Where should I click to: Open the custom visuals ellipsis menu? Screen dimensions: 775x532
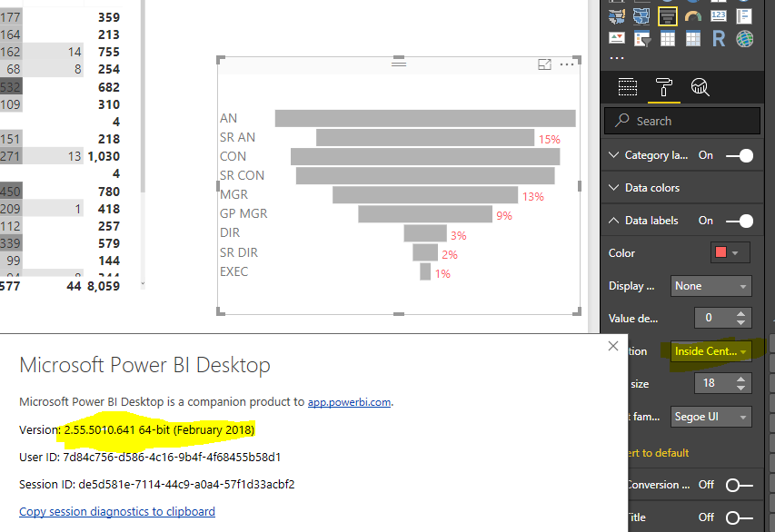tap(616, 58)
